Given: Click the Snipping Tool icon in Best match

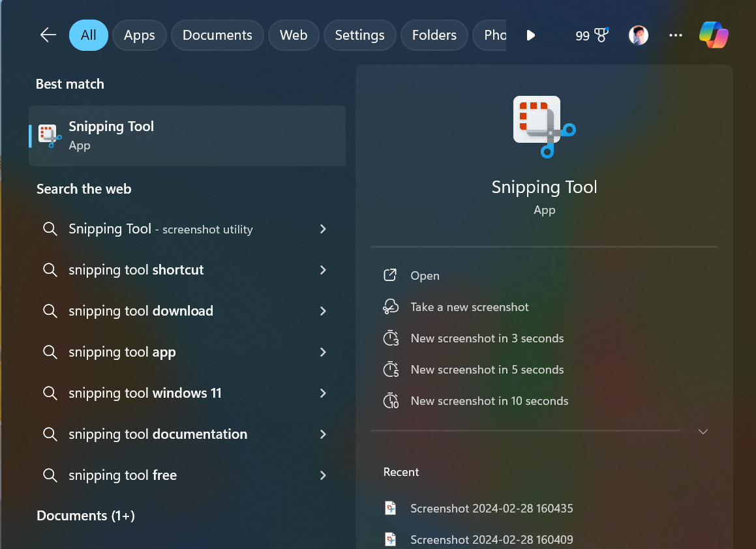Looking at the screenshot, I should (50, 136).
